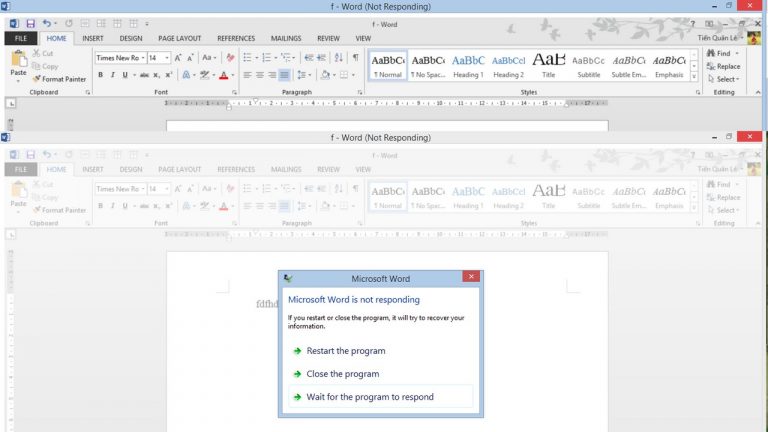The height and width of the screenshot is (432, 768).
Task: Click Increase Indent icon in top window
Action: [x=321, y=58]
